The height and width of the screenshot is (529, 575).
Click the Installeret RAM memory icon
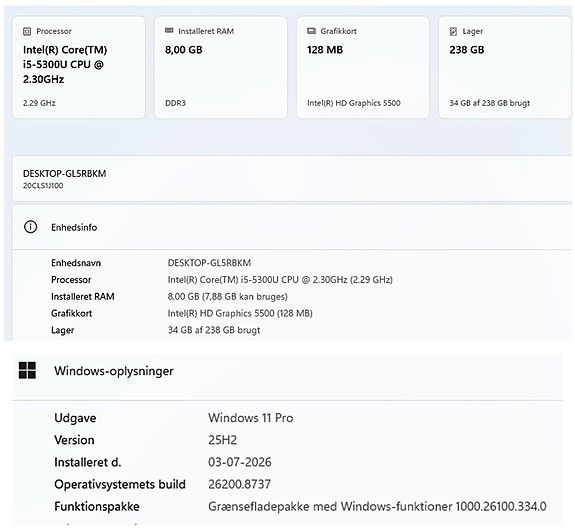coord(169,31)
